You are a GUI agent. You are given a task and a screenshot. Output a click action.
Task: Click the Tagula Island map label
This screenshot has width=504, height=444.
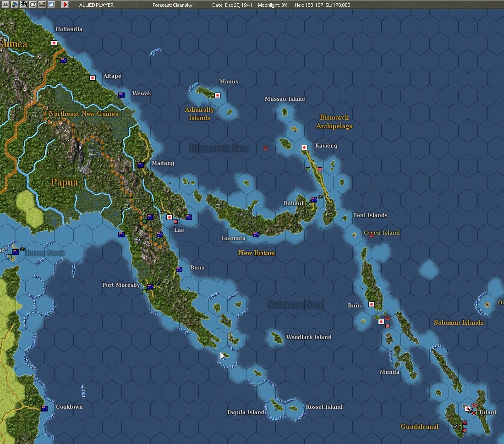(x=246, y=412)
